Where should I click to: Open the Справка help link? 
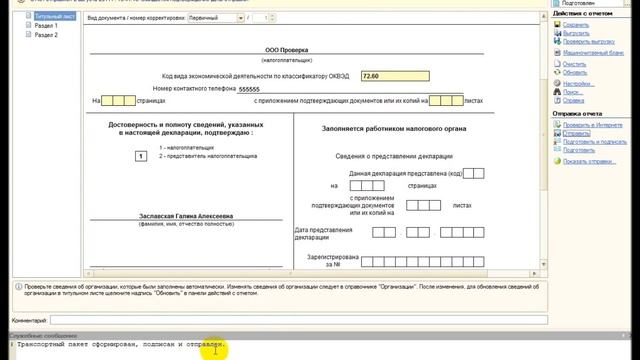tap(573, 100)
